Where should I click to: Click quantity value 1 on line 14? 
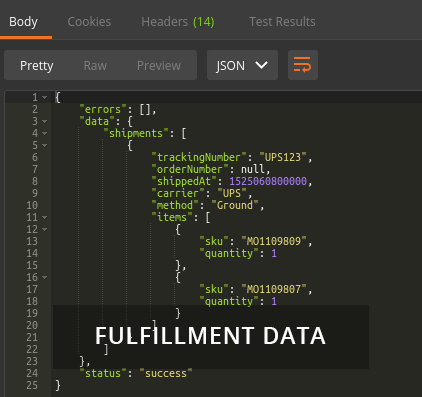(x=274, y=253)
